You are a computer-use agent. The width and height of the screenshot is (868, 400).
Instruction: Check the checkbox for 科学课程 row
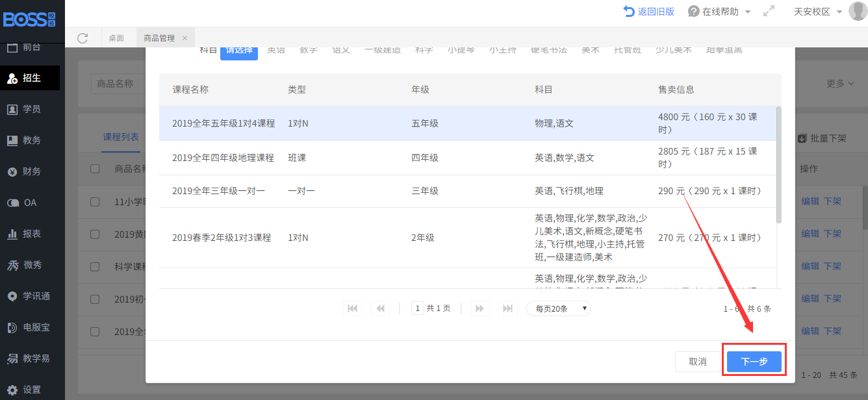click(x=95, y=266)
